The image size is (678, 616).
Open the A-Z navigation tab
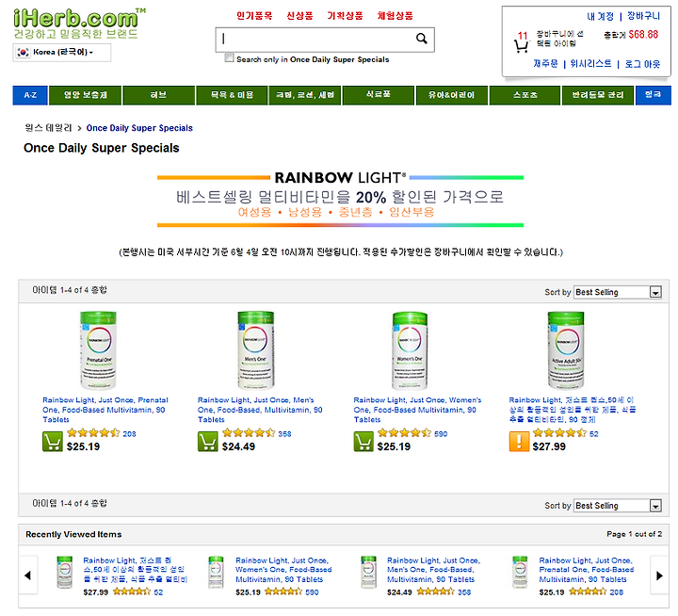(x=30, y=95)
